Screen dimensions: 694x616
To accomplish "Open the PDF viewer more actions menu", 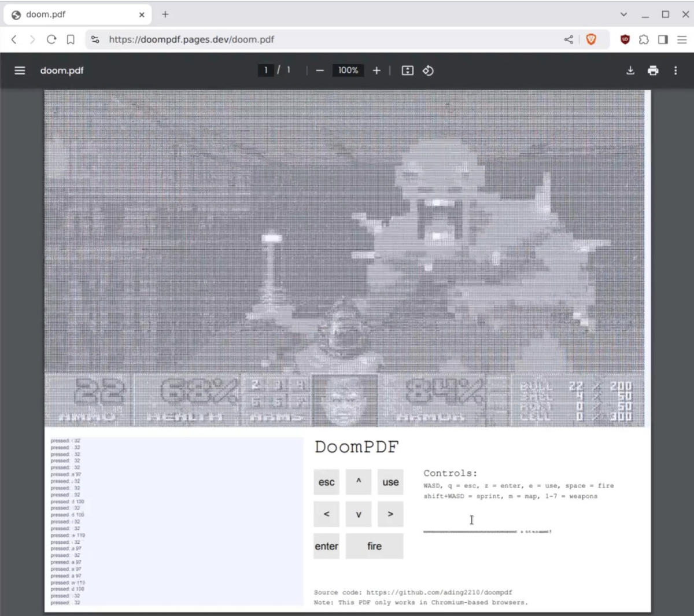I will click(675, 71).
